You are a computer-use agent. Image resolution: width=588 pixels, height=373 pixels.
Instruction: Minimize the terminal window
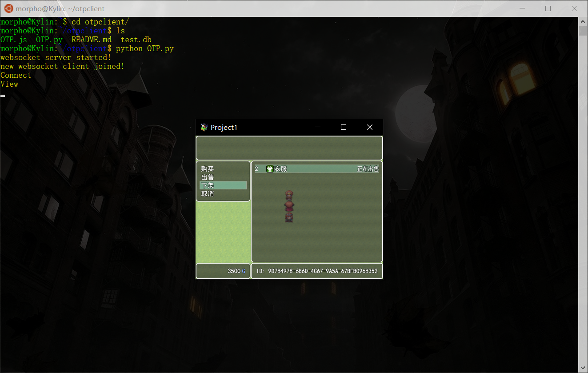pos(522,8)
